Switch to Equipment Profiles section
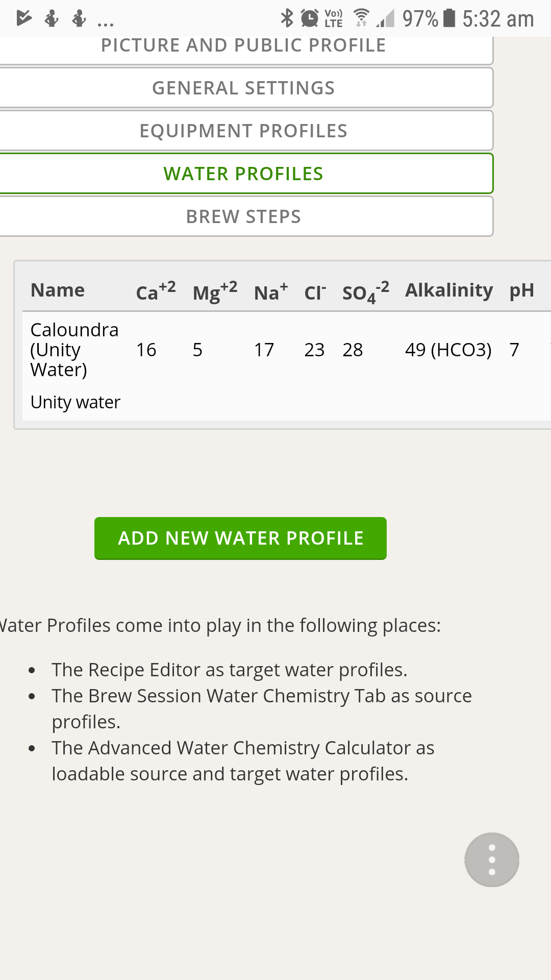The image size is (551, 980). [243, 131]
